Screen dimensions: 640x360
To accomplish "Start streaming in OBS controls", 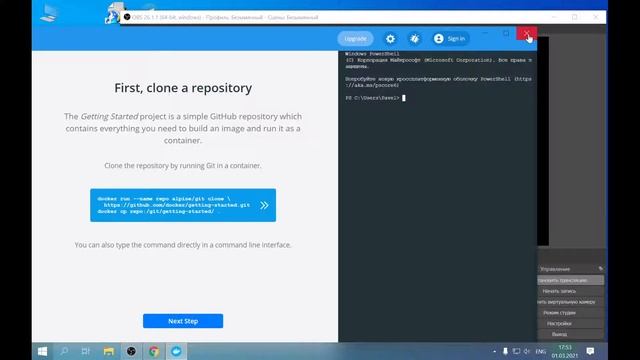I will [x=571, y=280].
